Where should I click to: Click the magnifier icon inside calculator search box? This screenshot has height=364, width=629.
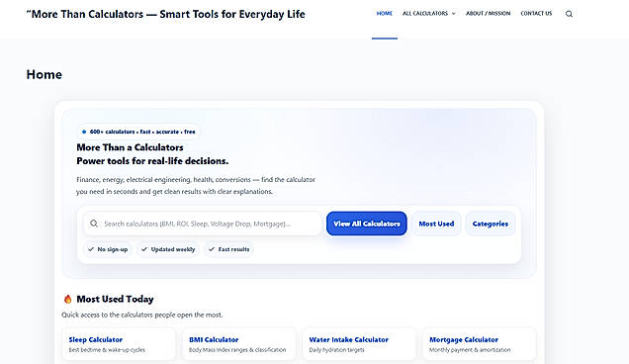tap(94, 224)
